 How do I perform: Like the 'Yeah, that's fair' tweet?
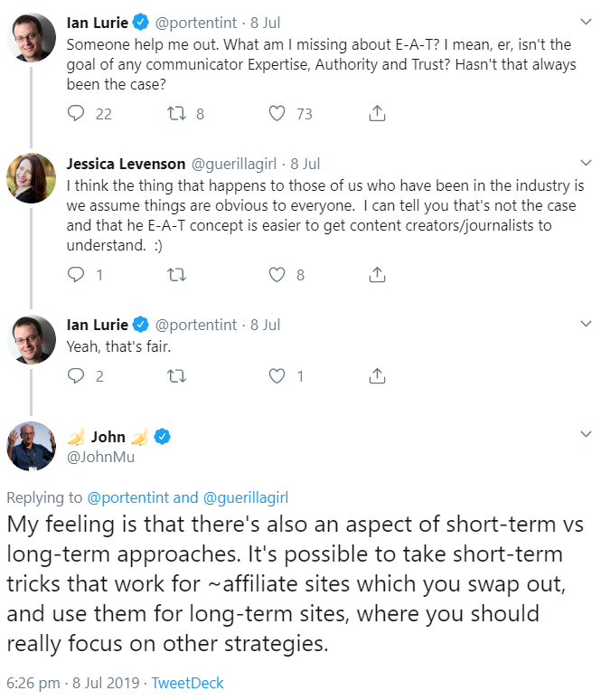point(278,376)
